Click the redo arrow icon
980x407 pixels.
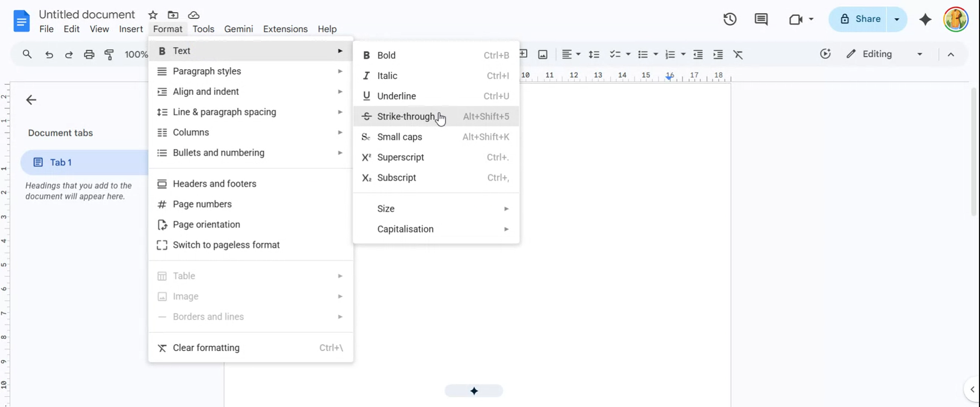tap(69, 55)
